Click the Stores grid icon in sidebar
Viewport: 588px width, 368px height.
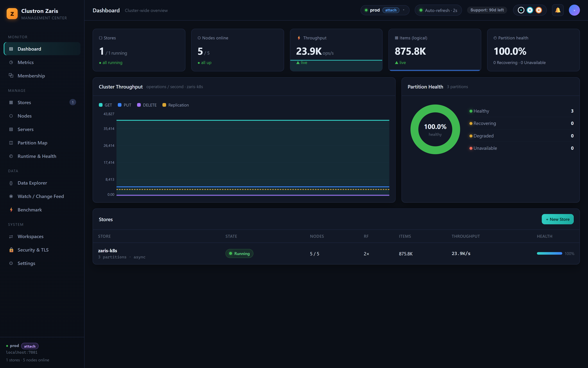point(11,102)
